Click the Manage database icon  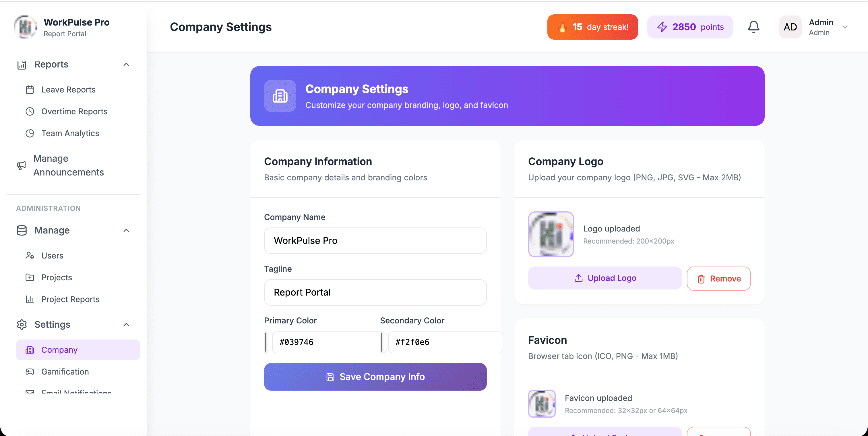pyautogui.click(x=22, y=230)
